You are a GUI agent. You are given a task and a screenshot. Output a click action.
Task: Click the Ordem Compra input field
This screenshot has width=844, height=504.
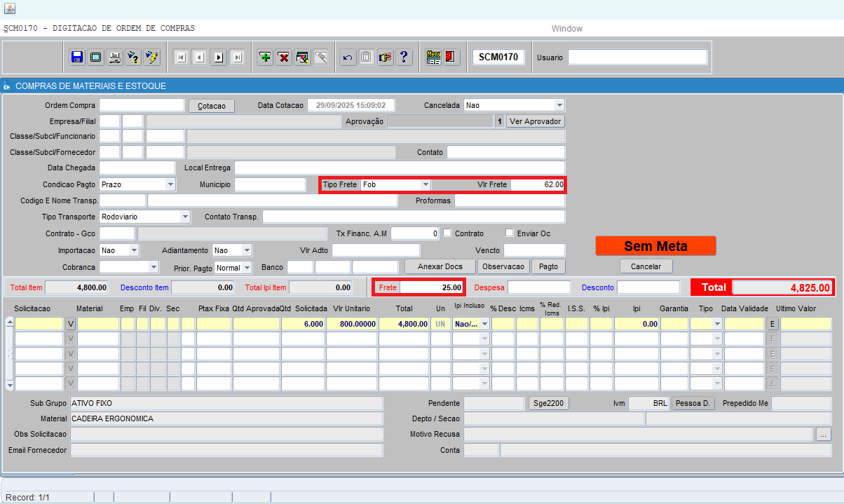[142, 105]
